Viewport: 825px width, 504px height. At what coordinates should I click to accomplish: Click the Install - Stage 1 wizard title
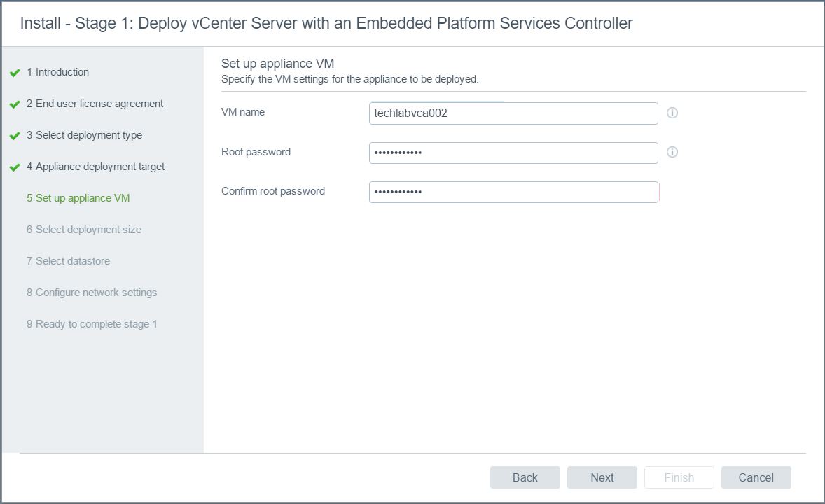(326, 23)
